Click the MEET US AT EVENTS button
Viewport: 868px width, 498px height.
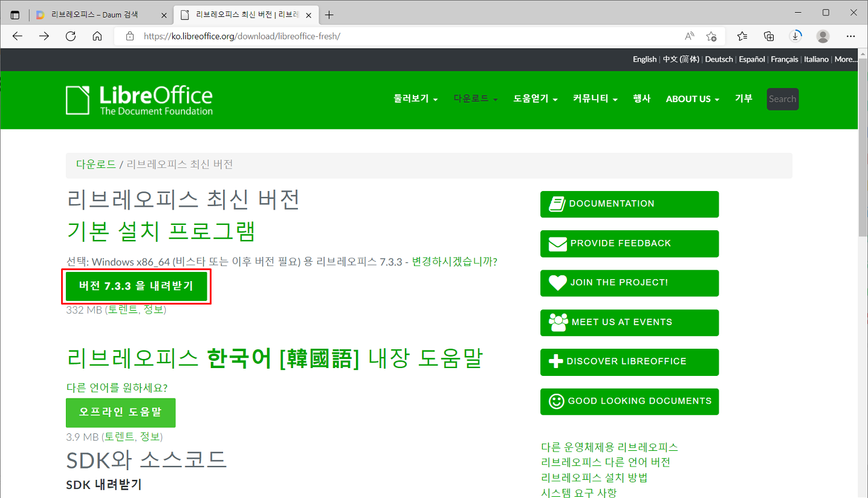(629, 323)
